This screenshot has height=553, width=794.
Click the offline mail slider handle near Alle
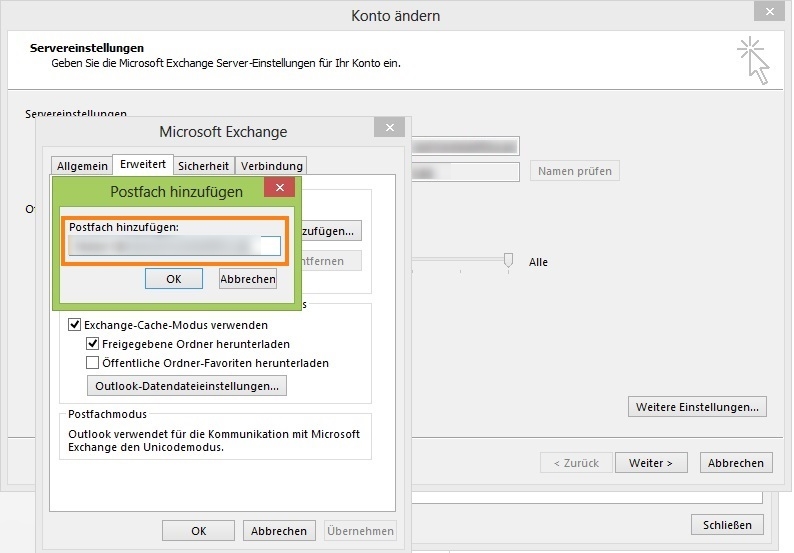tap(508, 260)
